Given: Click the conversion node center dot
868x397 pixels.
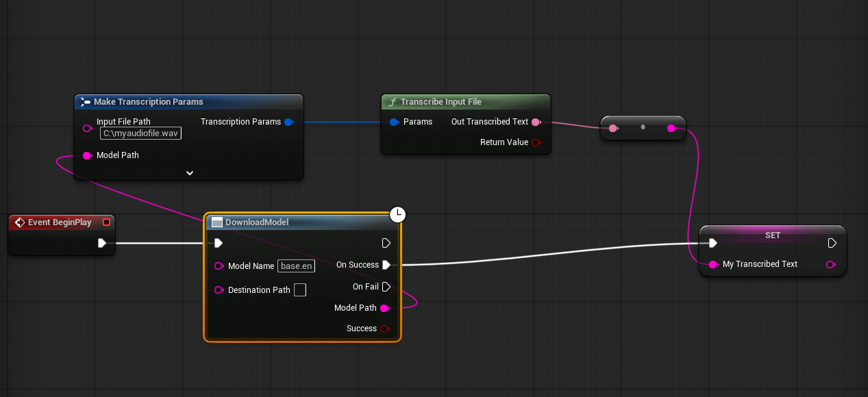Looking at the screenshot, I should point(643,127).
